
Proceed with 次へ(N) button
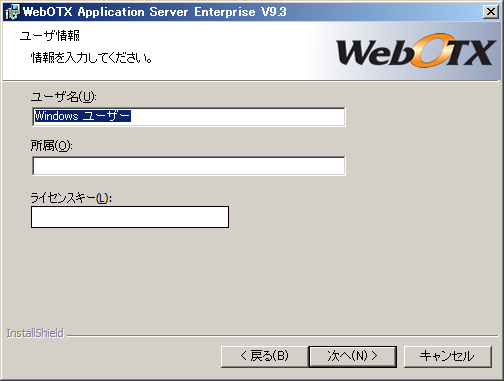353,356
